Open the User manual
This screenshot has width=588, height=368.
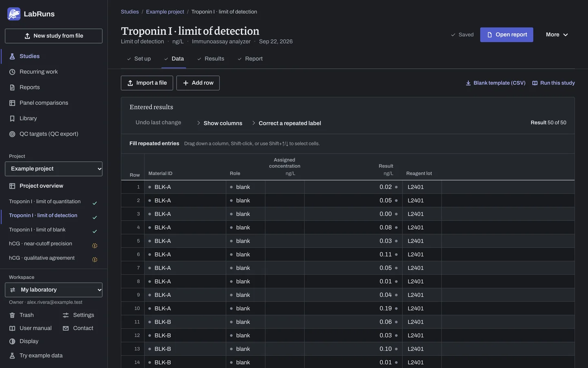[31, 328]
